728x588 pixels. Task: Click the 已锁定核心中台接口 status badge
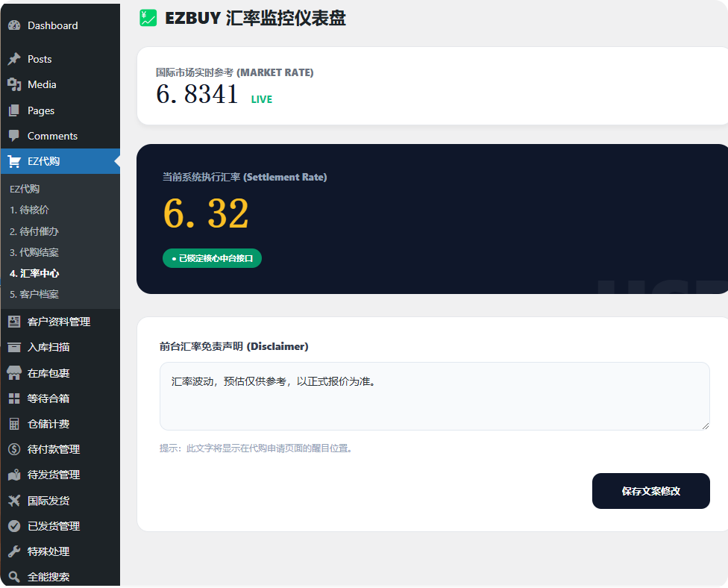[x=212, y=258]
